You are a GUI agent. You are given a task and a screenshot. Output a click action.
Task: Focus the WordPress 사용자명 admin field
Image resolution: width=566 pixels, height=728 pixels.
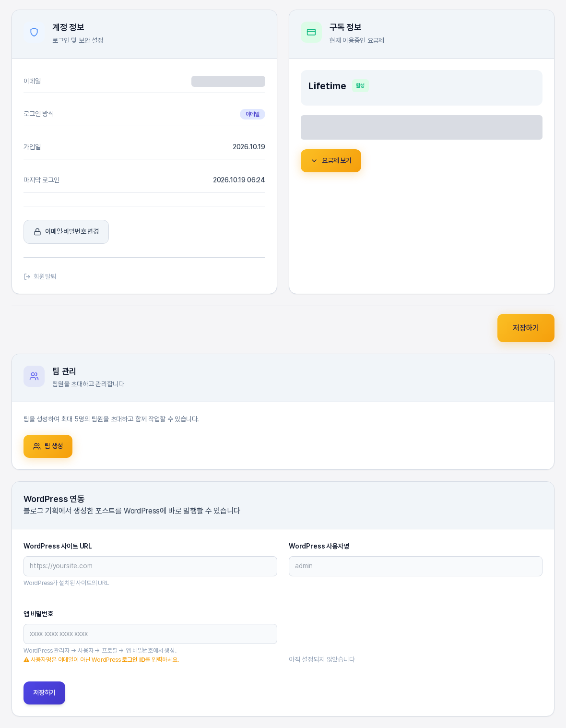[415, 566]
